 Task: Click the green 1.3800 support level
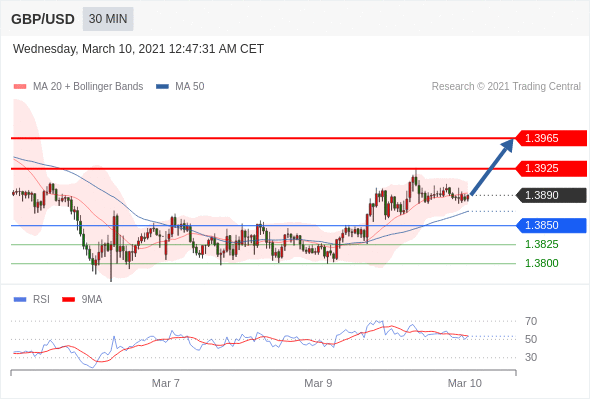point(541,263)
